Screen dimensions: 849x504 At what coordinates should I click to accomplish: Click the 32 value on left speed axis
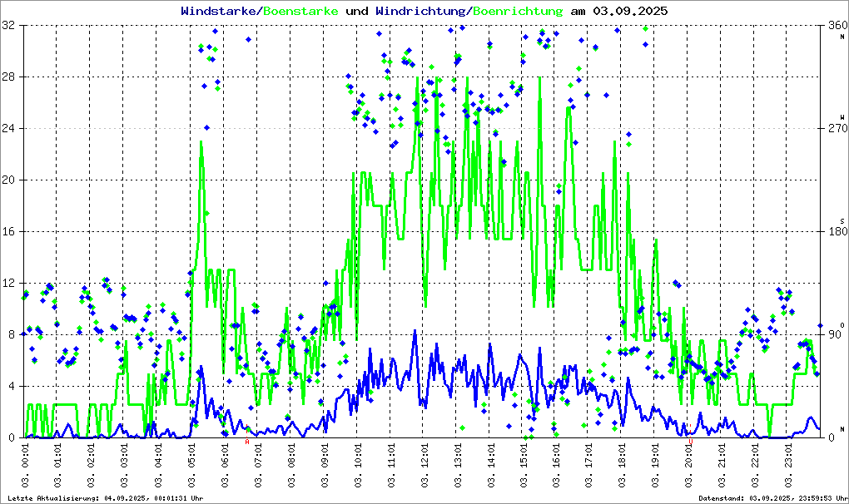pyautogui.click(x=9, y=26)
